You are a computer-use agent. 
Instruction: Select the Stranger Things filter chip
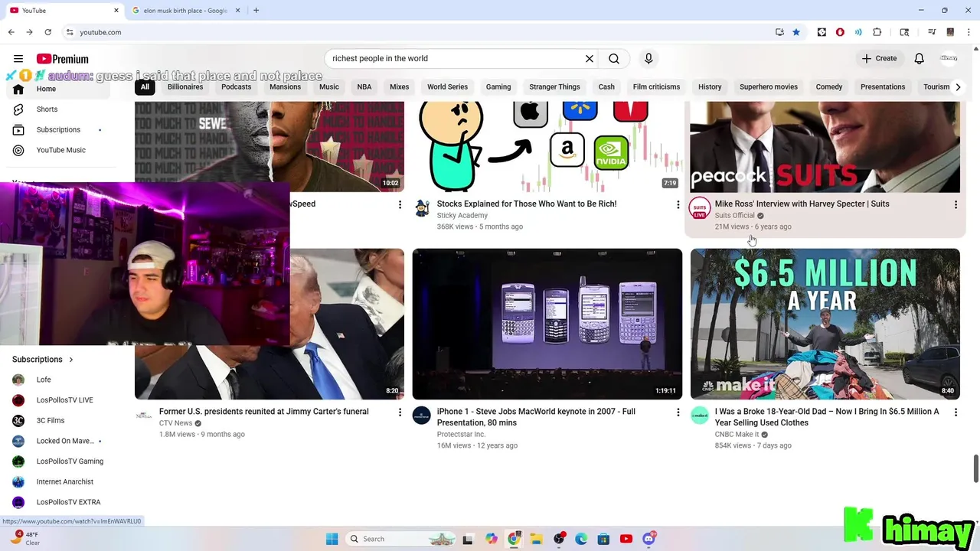pos(554,86)
